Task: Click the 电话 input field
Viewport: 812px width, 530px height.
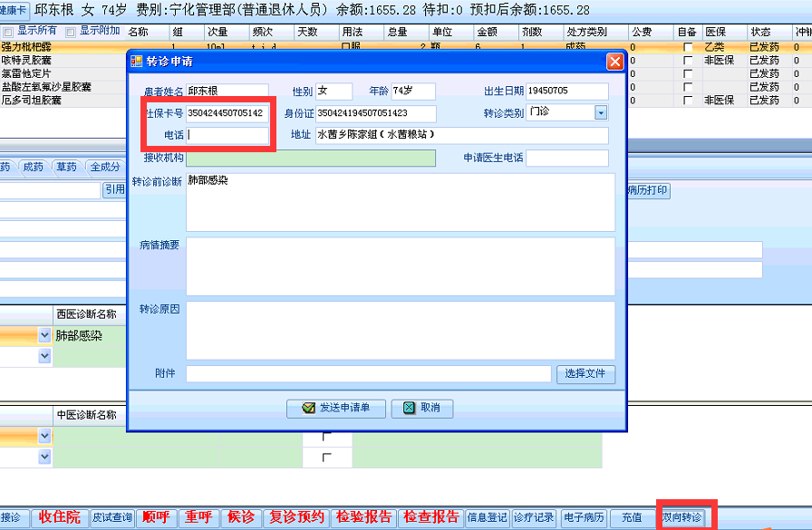Action: (227, 135)
